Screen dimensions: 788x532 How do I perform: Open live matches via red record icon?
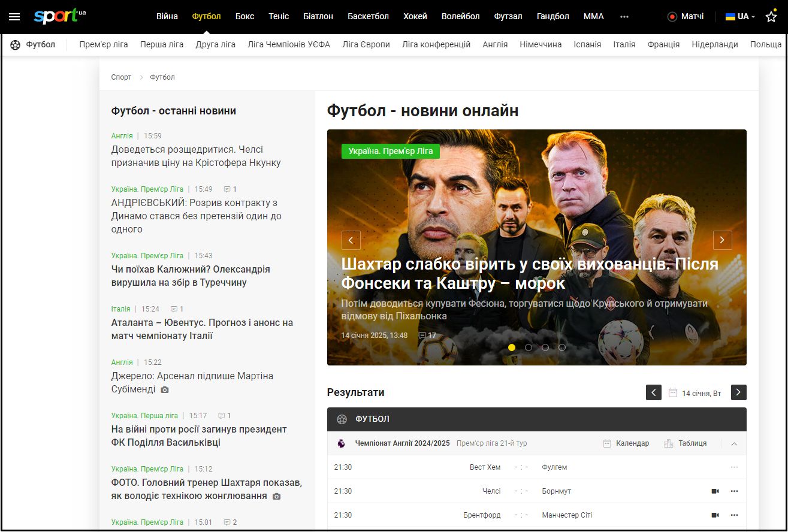[x=672, y=17]
